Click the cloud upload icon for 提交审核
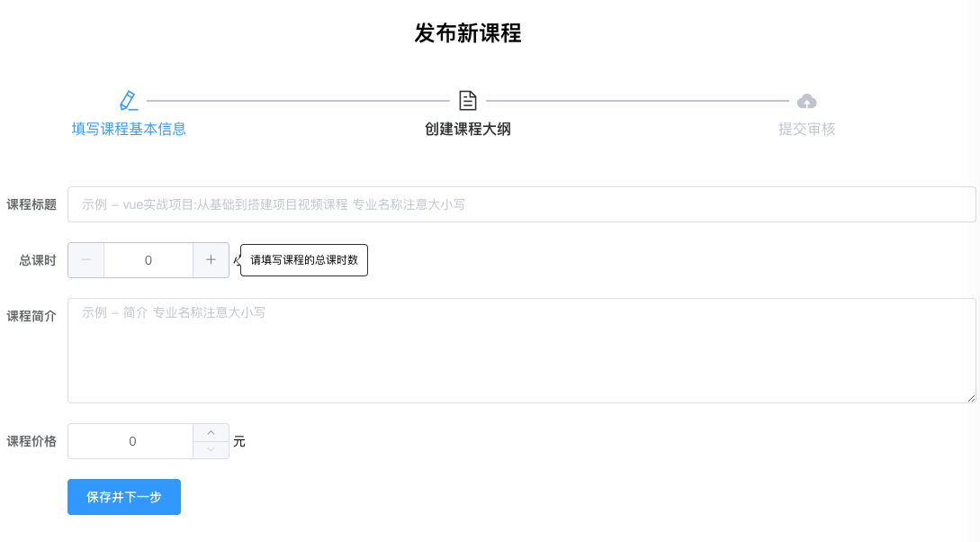This screenshot has height=542, width=980. click(x=807, y=101)
